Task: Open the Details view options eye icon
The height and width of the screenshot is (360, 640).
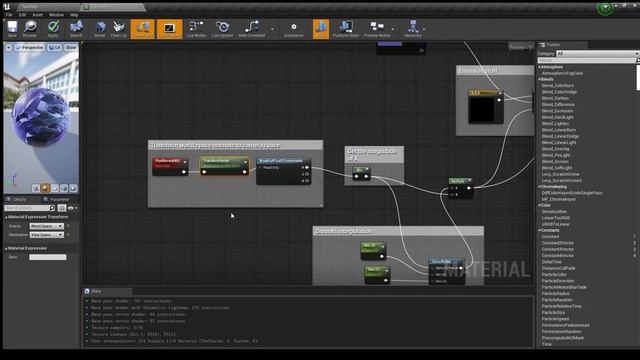Action: click(x=71, y=208)
